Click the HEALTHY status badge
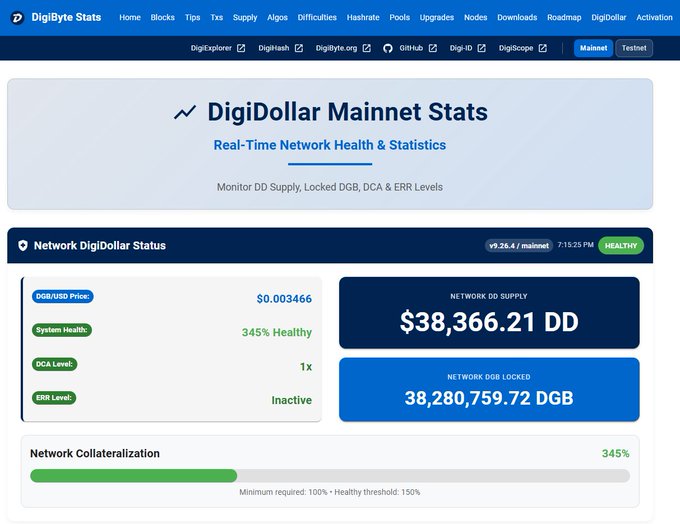 [x=621, y=246]
